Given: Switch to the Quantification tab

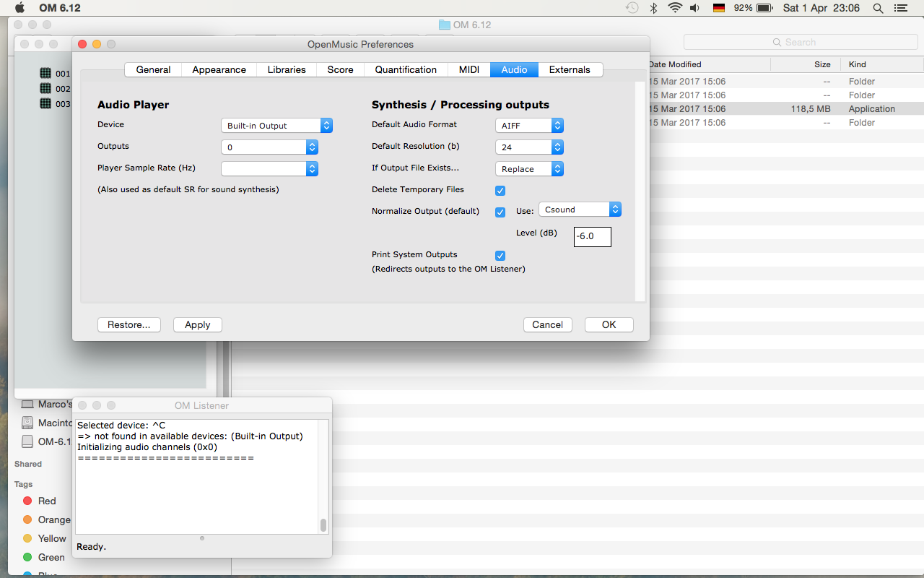Looking at the screenshot, I should pyautogui.click(x=406, y=69).
